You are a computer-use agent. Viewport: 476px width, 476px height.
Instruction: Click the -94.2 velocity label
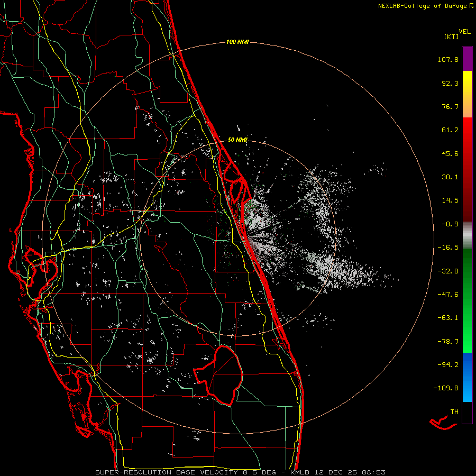click(x=448, y=364)
